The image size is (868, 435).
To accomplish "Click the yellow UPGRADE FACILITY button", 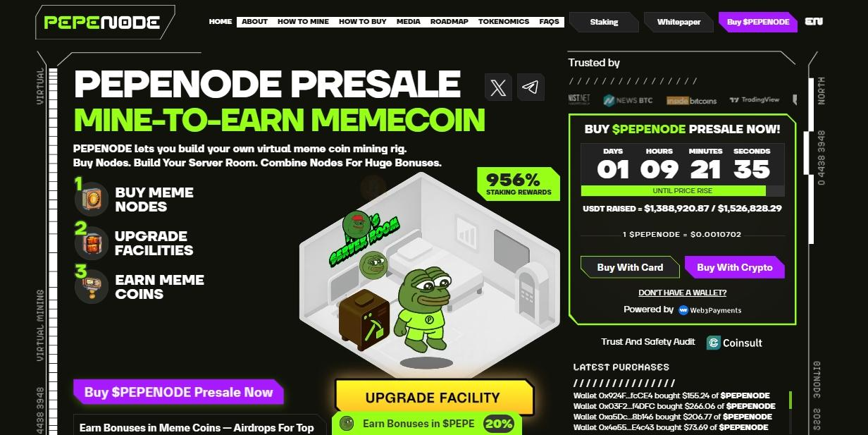I will coord(433,397).
